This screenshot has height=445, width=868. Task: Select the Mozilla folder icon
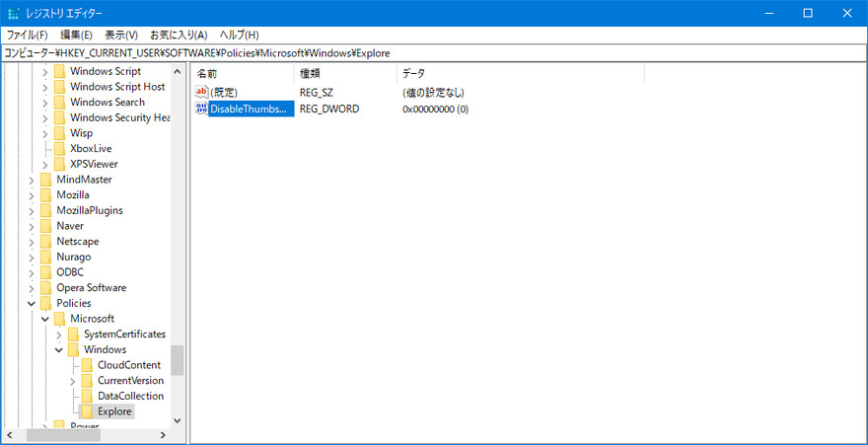pos(46,195)
